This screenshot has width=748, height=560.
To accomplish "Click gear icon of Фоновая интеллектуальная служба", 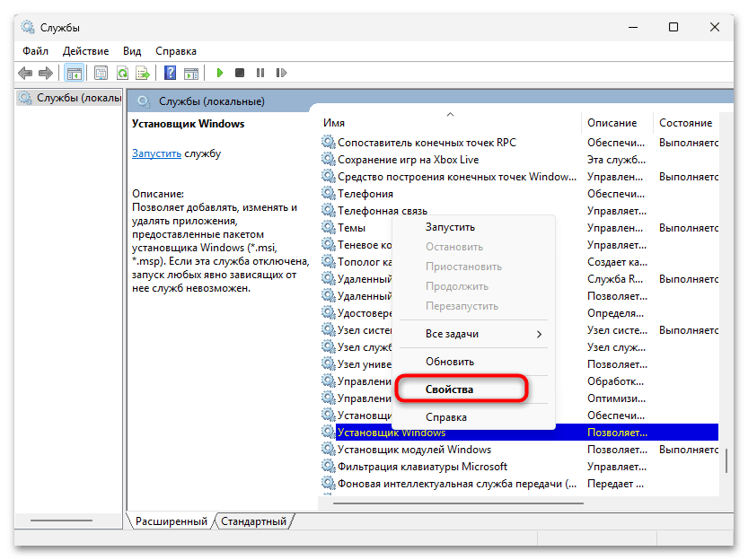I will click(329, 483).
